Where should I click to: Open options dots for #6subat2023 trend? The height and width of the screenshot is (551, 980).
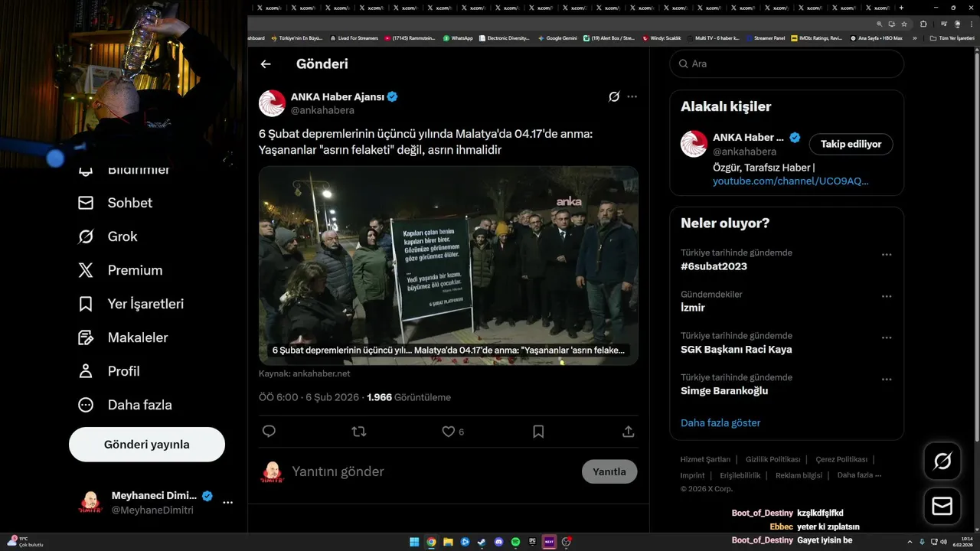coord(887,255)
